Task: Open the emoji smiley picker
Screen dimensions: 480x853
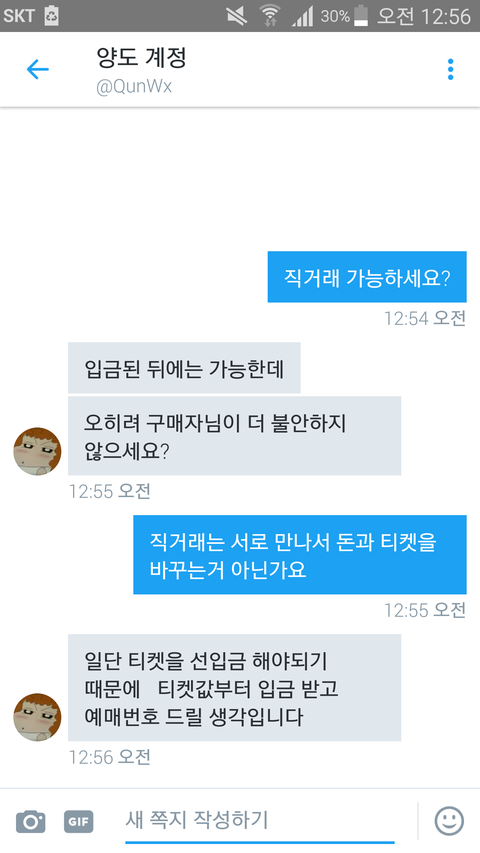Action: (x=449, y=821)
